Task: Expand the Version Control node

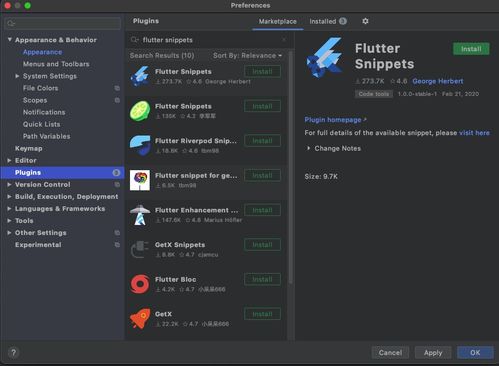Action: (x=9, y=184)
